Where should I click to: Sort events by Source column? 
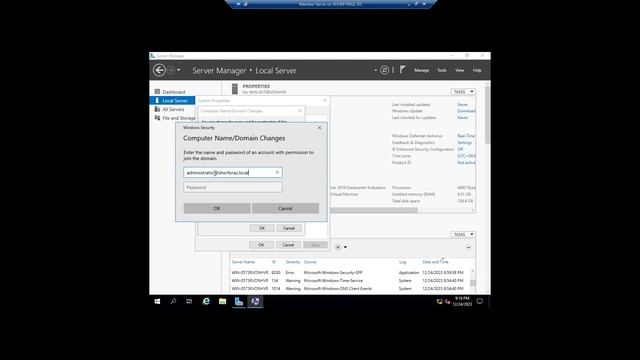tap(310, 262)
